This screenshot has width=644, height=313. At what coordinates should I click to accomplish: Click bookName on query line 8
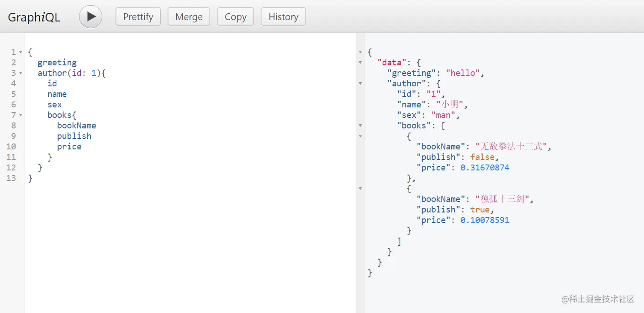tap(76, 126)
